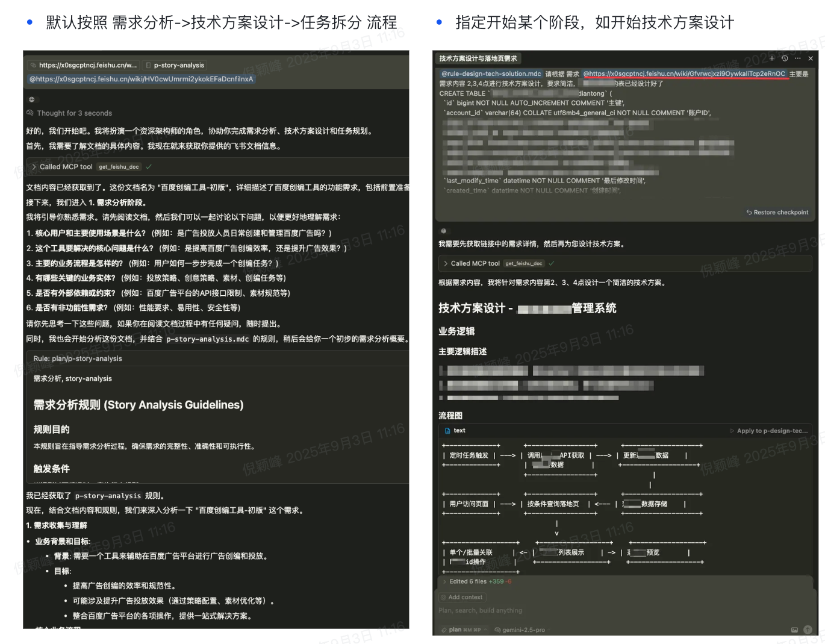Click the 用户访问页面 box in the flowchart
This screenshot has width=825, height=644.
coord(469,504)
